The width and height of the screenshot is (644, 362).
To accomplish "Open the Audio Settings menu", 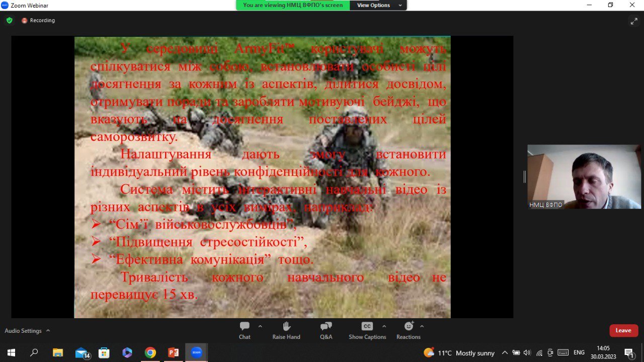I will [27, 331].
